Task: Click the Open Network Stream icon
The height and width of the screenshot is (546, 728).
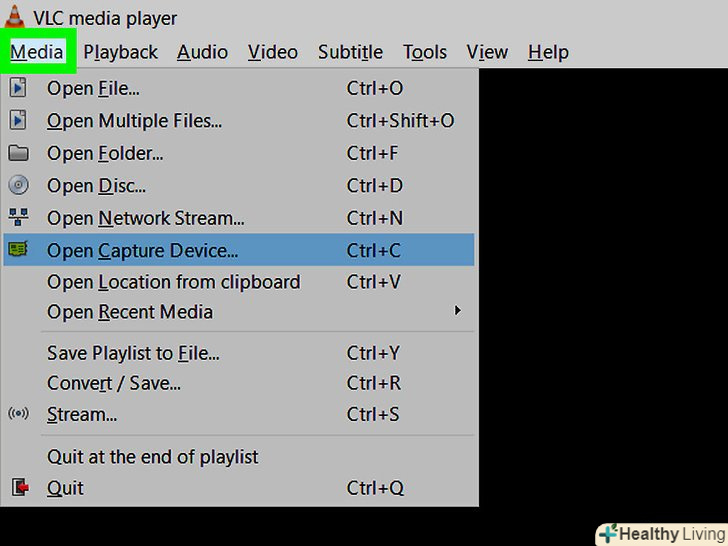Action: (18, 218)
